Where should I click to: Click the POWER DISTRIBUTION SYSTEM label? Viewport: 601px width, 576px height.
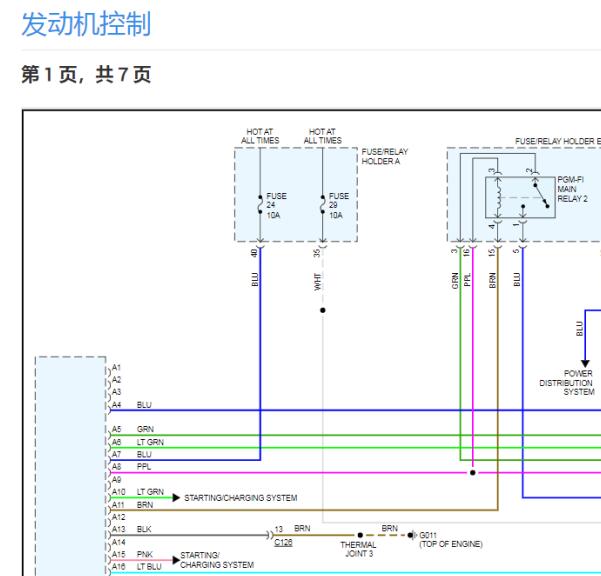pyautogui.click(x=567, y=382)
